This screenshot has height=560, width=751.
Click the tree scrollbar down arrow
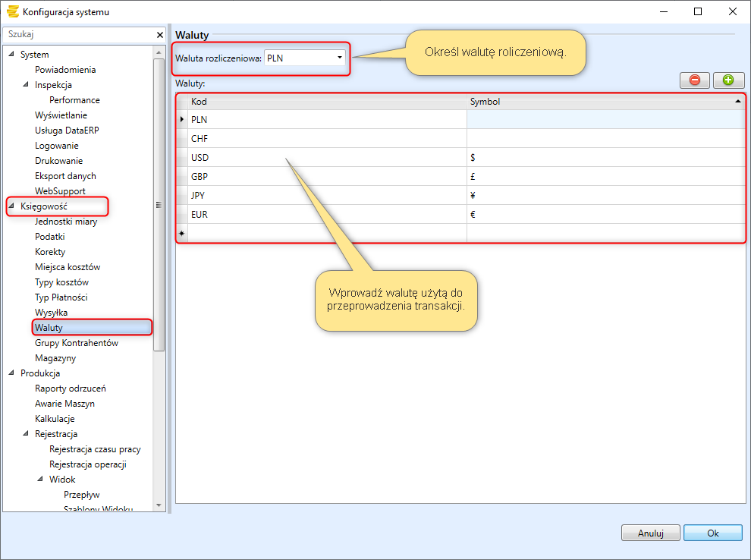[159, 505]
